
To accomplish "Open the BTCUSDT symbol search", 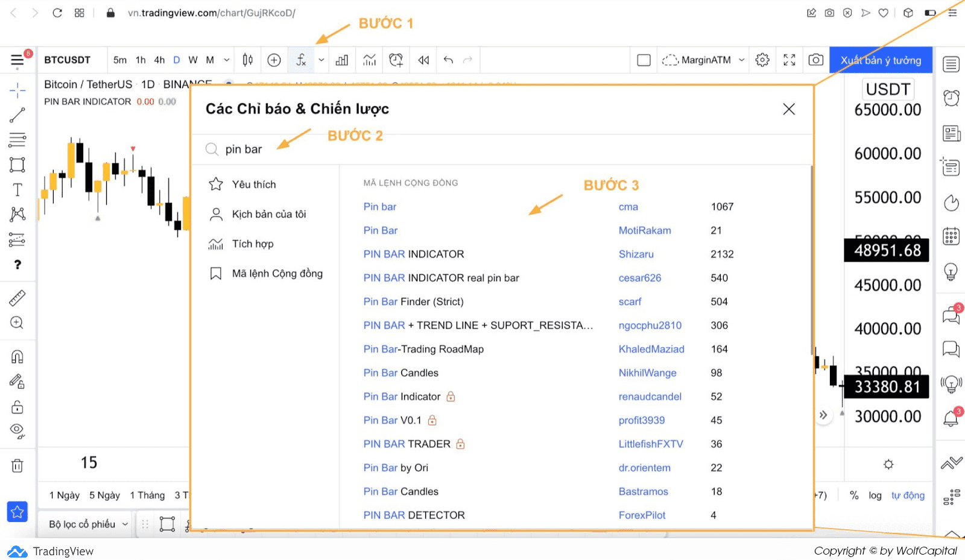I will click(68, 60).
